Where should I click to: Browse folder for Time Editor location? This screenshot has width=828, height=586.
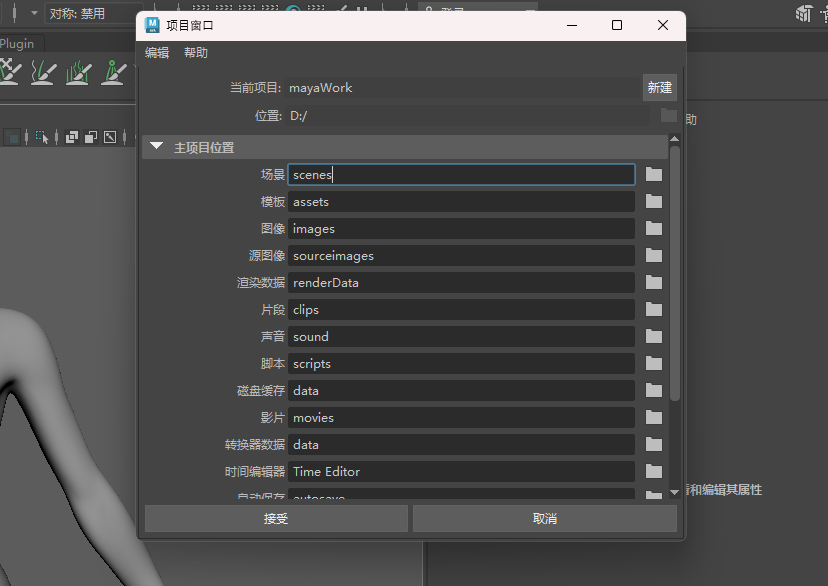[x=654, y=471]
